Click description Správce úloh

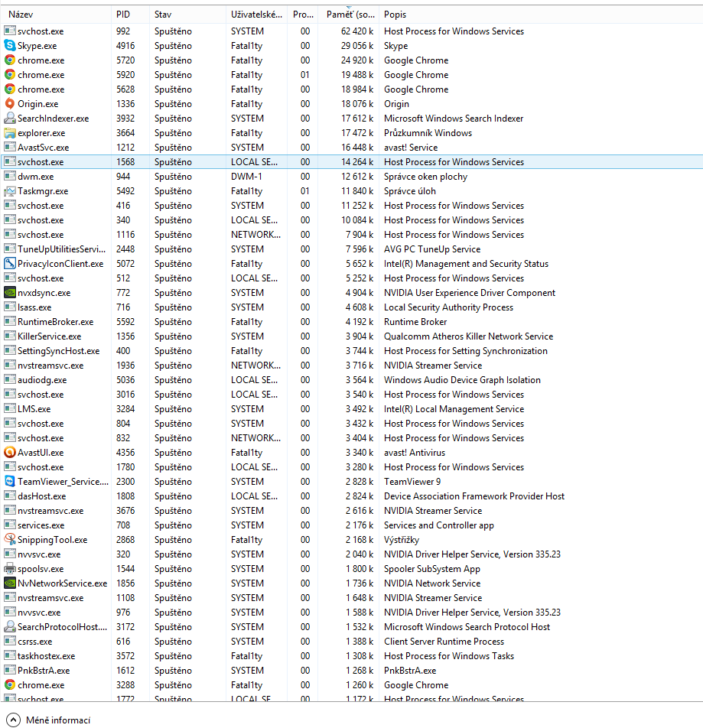pyautogui.click(x=409, y=191)
